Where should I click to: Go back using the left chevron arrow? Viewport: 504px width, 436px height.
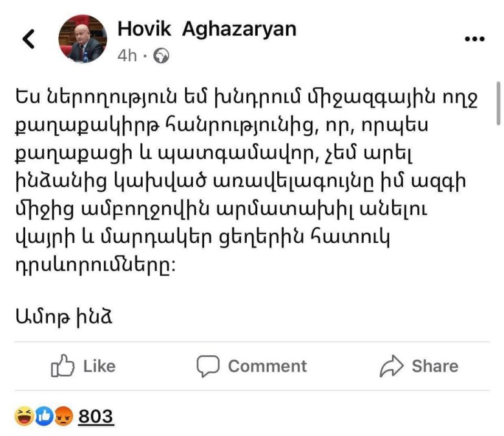point(28,39)
